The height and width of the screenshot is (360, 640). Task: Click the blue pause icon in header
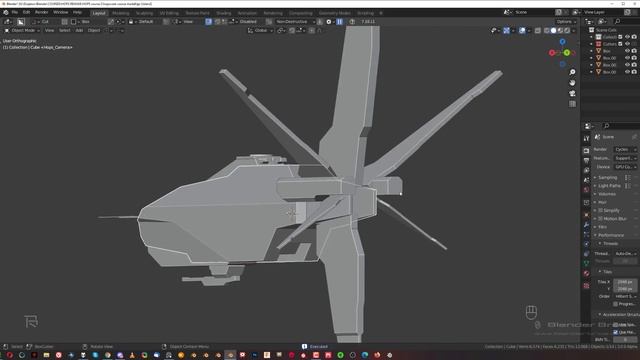340,21
